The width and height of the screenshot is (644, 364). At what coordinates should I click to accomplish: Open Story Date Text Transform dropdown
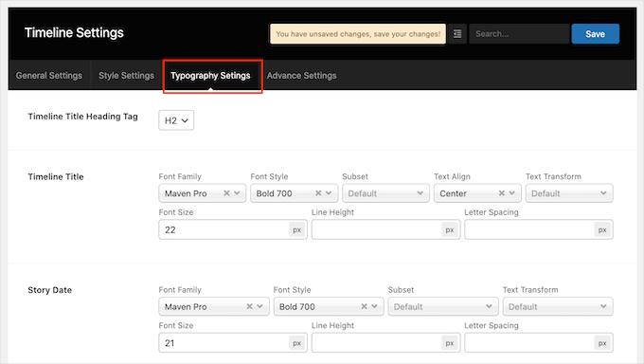pyautogui.click(x=558, y=306)
